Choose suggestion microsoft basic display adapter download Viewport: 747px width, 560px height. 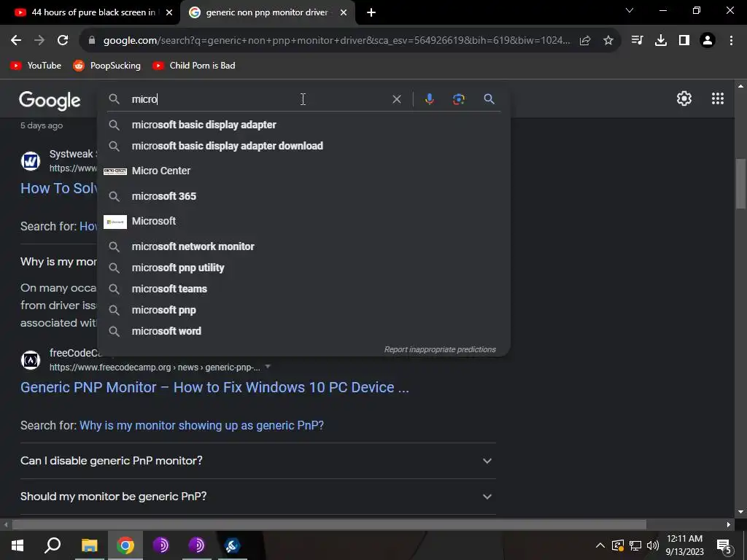coord(303,146)
